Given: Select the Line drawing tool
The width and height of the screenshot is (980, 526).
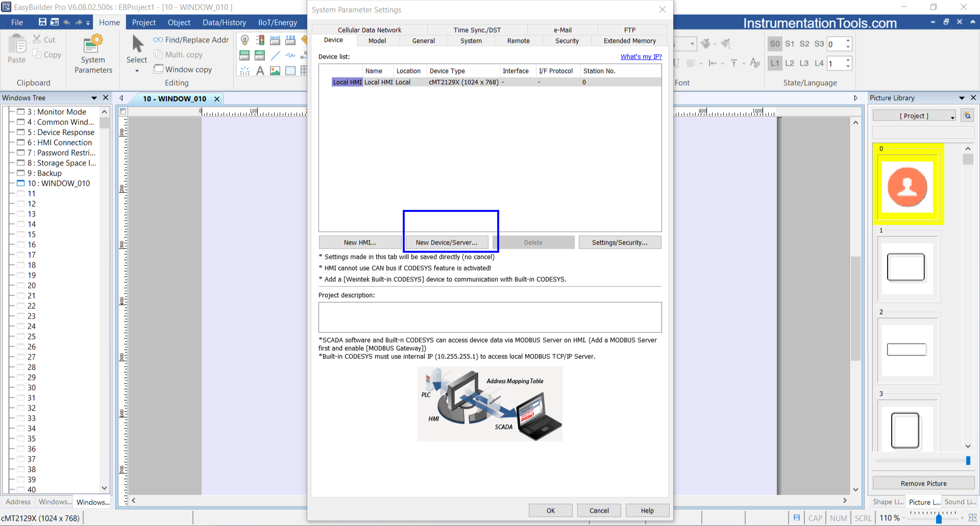Looking at the screenshot, I should 275,55.
